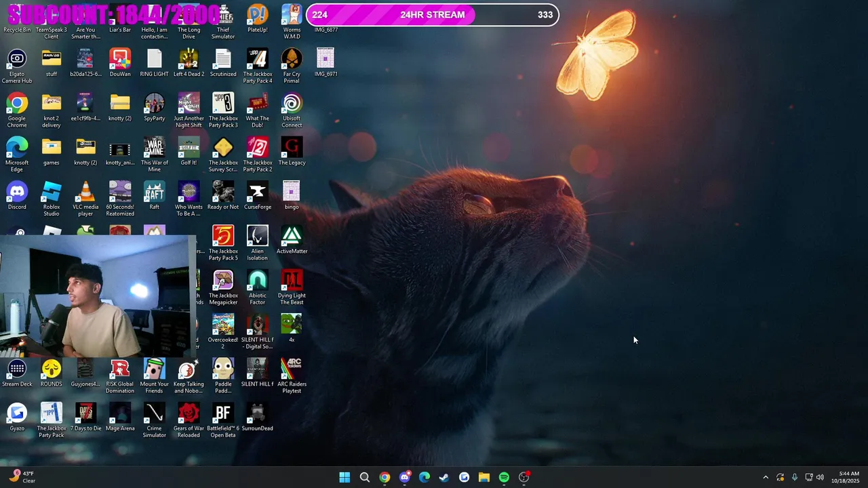Select Battlefield 6 Open Beta icon
This screenshot has width=868, height=488.
click(223, 420)
